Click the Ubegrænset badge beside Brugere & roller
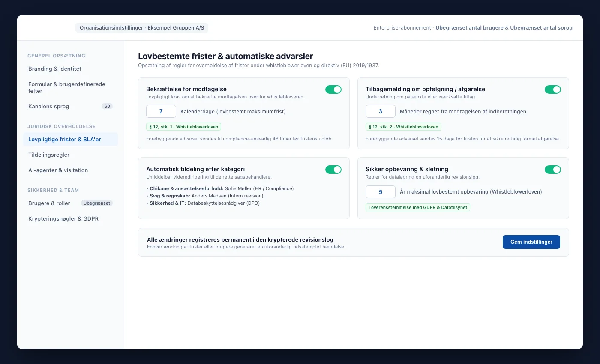Image resolution: width=600 pixels, height=364 pixels. (97, 203)
